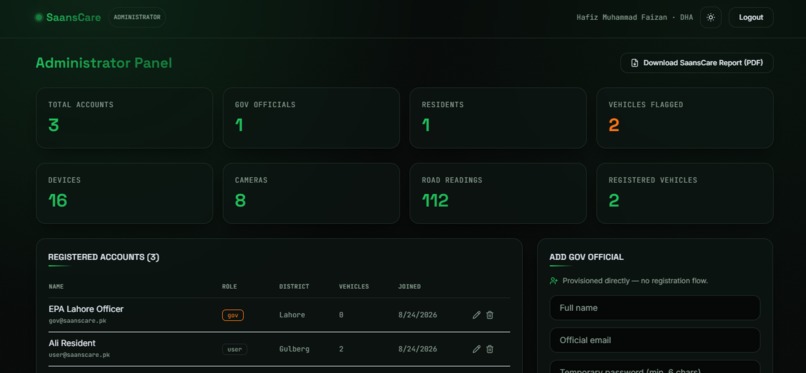
Task: Click the Hafiz Muhammad Faizan user name
Action: [x=622, y=17]
